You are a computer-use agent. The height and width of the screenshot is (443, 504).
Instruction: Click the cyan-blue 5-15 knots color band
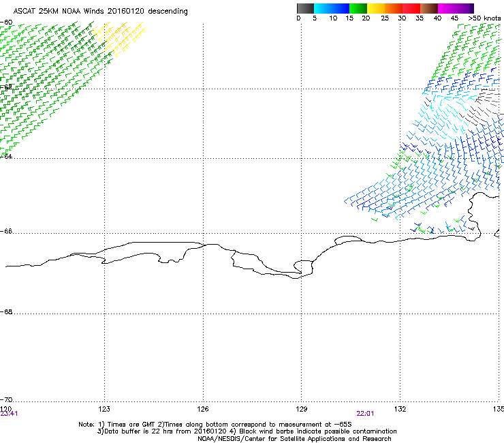[x=332, y=8]
